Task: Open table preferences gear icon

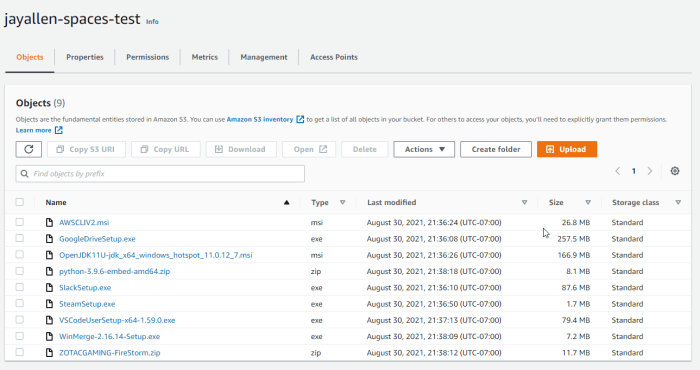Action: [675, 171]
